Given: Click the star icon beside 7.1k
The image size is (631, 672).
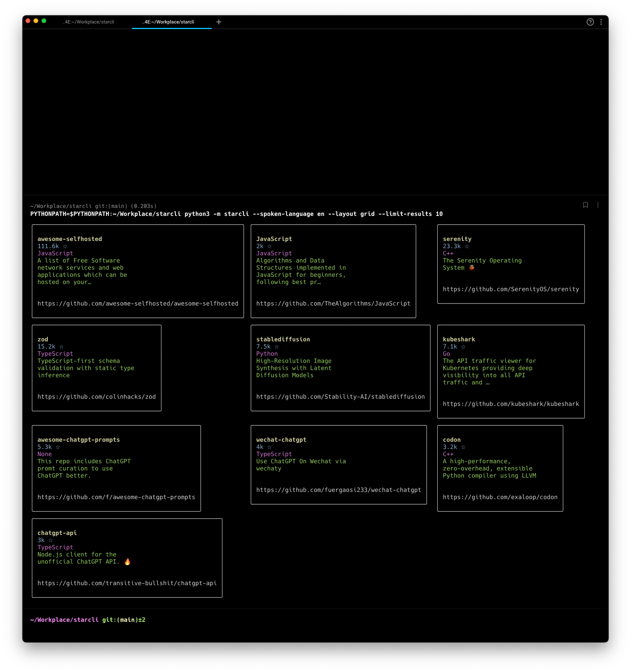Looking at the screenshot, I should [463, 347].
